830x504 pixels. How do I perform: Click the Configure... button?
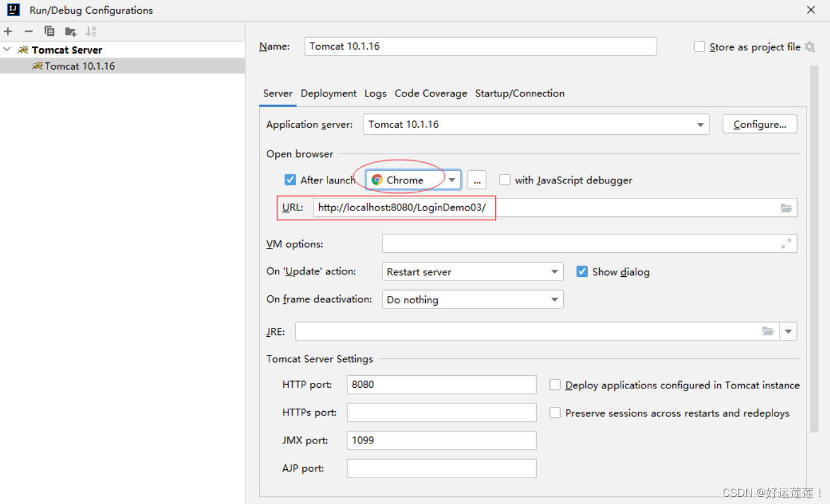click(x=760, y=124)
